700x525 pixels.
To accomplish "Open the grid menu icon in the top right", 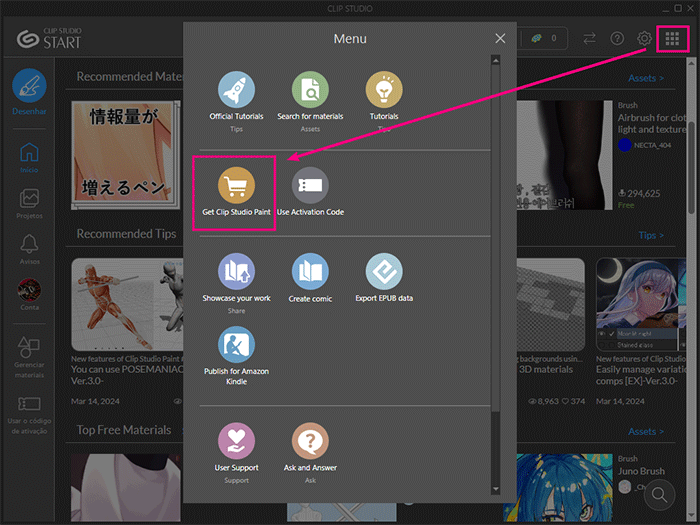I will coord(673,39).
